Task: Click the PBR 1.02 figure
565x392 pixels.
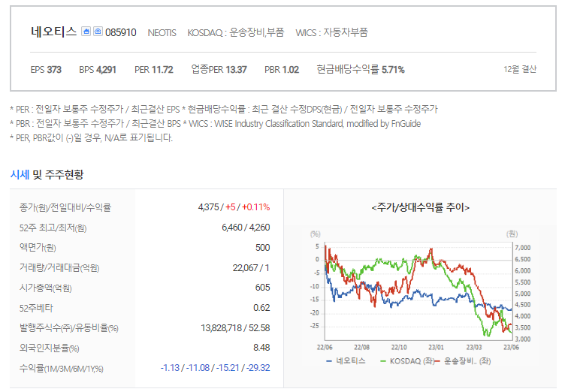Action: 282,70
